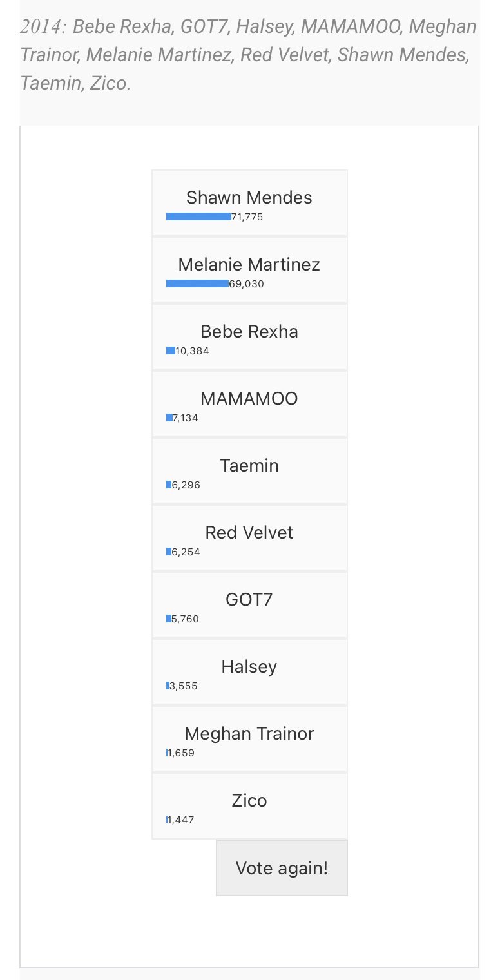Click the 69,030 vote count
This screenshot has height=980, width=491.
[246, 284]
